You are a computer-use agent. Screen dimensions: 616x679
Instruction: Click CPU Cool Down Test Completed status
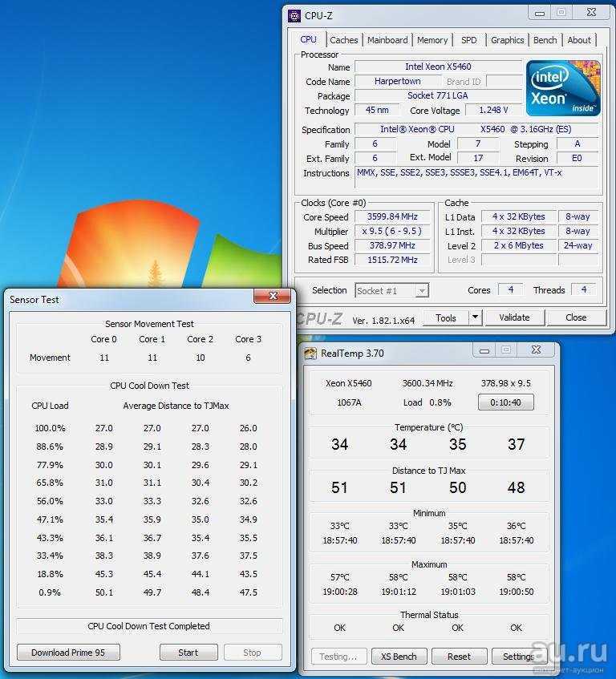(x=149, y=626)
